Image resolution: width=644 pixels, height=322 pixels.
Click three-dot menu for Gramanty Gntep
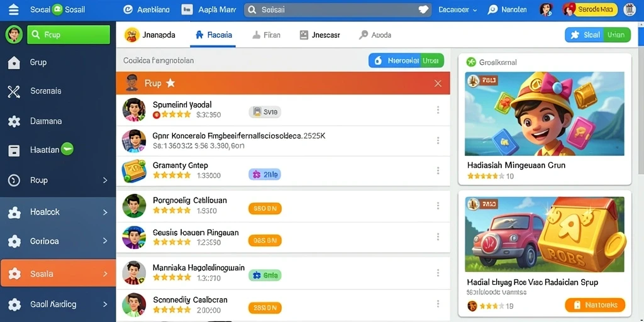pyautogui.click(x=438, y=170)
